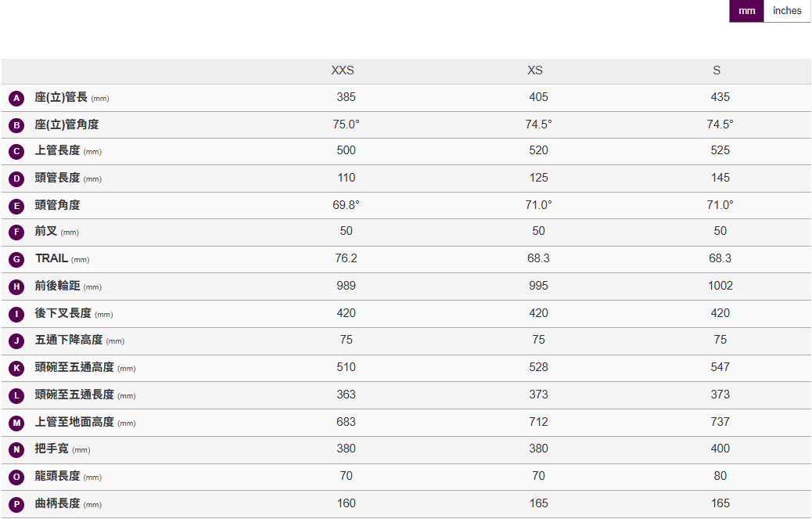Click the purple A badge icon
Viewport: 812px width, 519px height.
pos(16,99)
